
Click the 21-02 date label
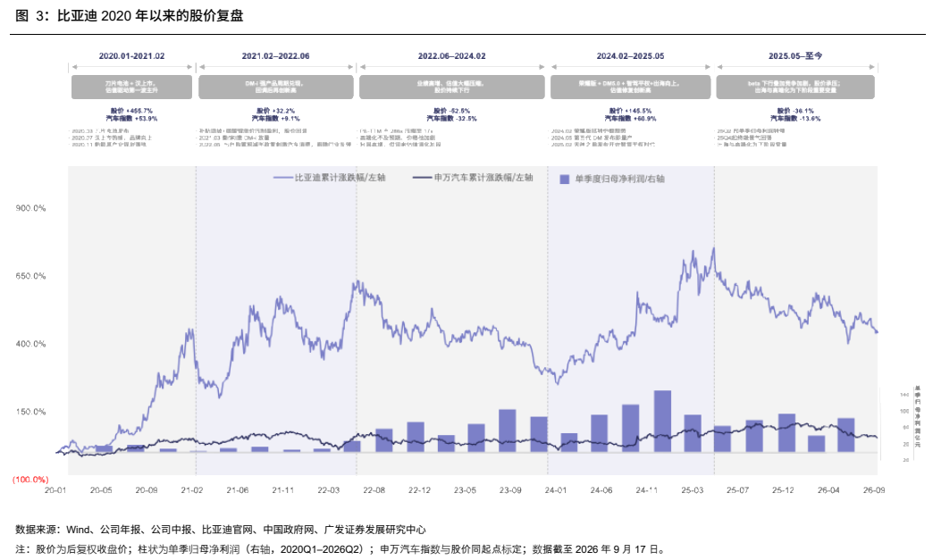(x=191, y=489)
